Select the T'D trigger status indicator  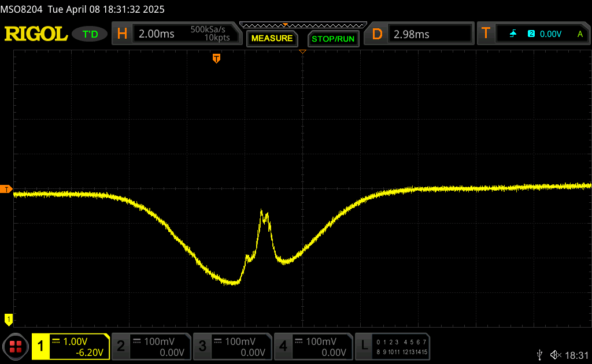click(90, 34)
